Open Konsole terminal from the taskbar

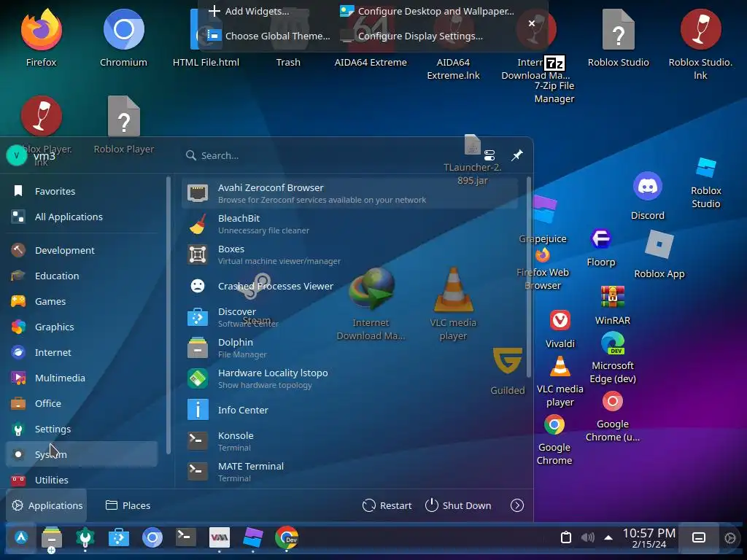[x=186, y=537]
